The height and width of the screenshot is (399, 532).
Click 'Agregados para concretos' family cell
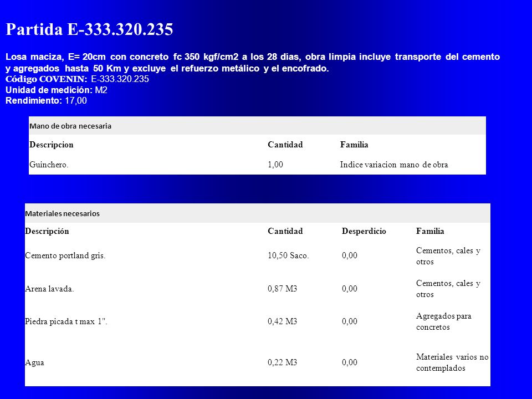tap(444, 321)
